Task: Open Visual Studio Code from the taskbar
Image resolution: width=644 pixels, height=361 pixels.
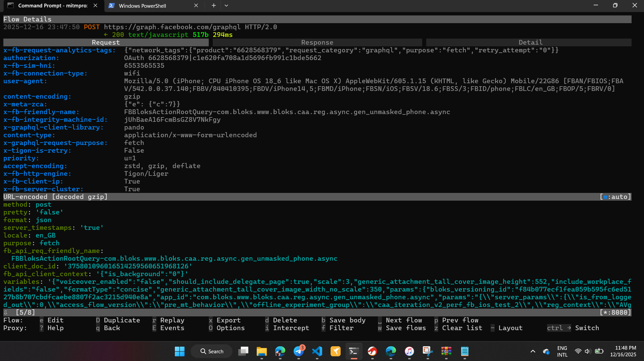Action: click(x=317, y=351)
